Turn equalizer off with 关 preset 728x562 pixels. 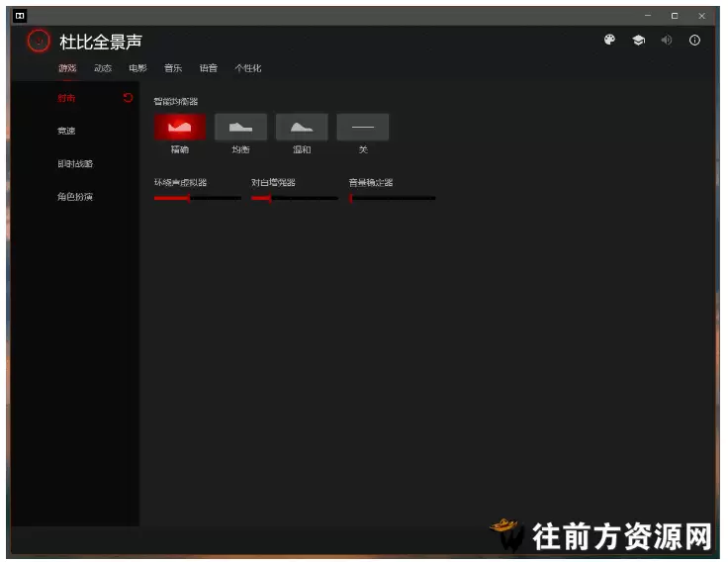(363, 127)
